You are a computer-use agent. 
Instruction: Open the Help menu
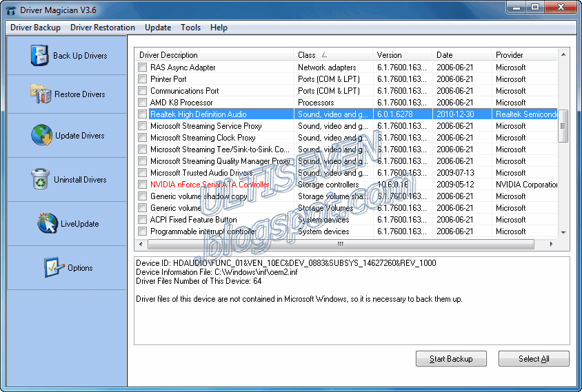(219, 28)
